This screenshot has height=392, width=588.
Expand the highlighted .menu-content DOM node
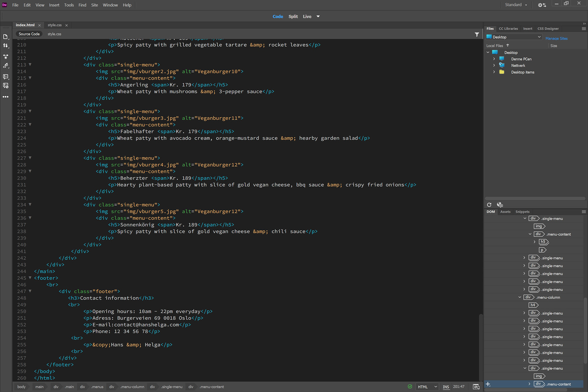530,384
